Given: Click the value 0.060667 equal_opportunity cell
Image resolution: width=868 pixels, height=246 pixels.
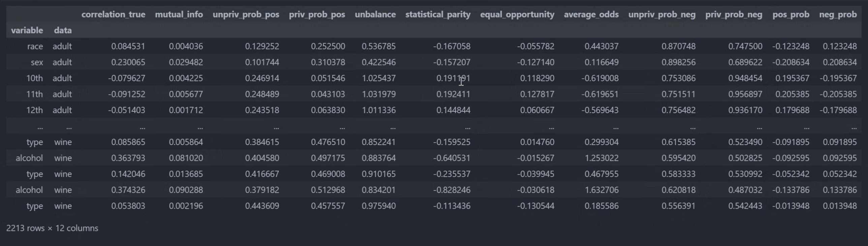Looking at the screenshot, I should pos(537,110).
